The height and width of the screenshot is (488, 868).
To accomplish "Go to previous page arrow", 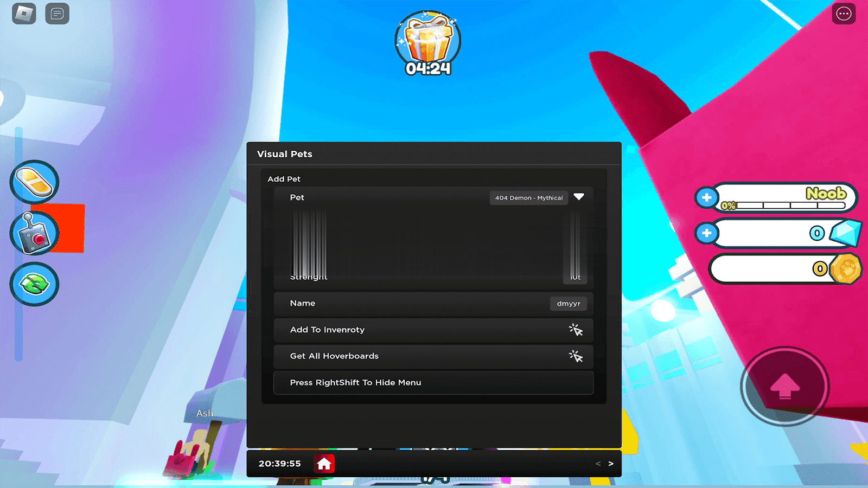I will point(598,464).
